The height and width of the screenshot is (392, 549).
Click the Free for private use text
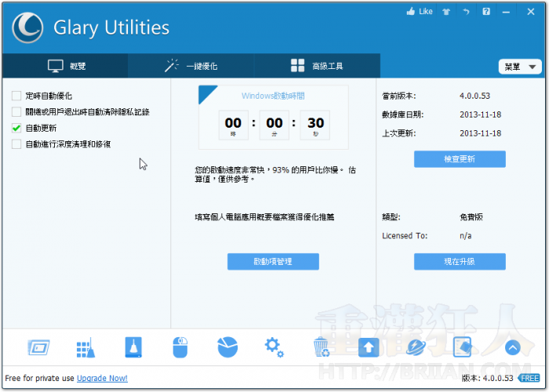tap(39, 379)
